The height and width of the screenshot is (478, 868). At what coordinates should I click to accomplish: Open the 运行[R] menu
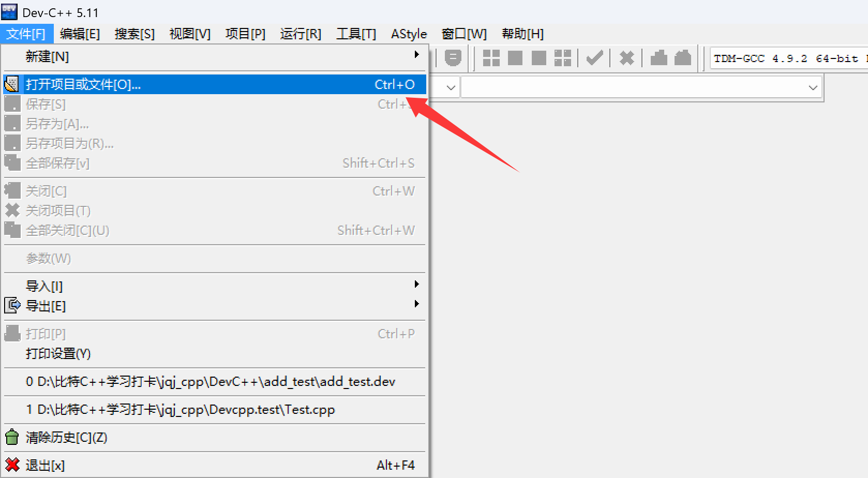pyautogui.click(x=301, y=34)
